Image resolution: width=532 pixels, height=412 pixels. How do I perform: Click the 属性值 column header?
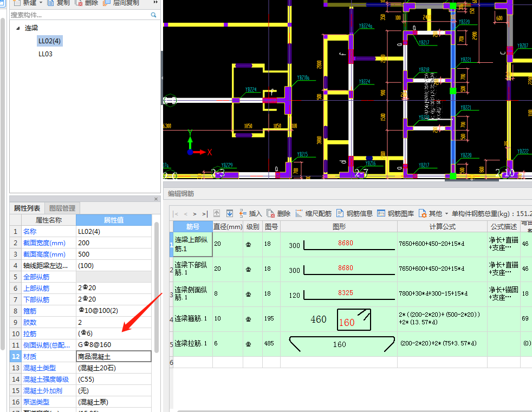point(114,220)
